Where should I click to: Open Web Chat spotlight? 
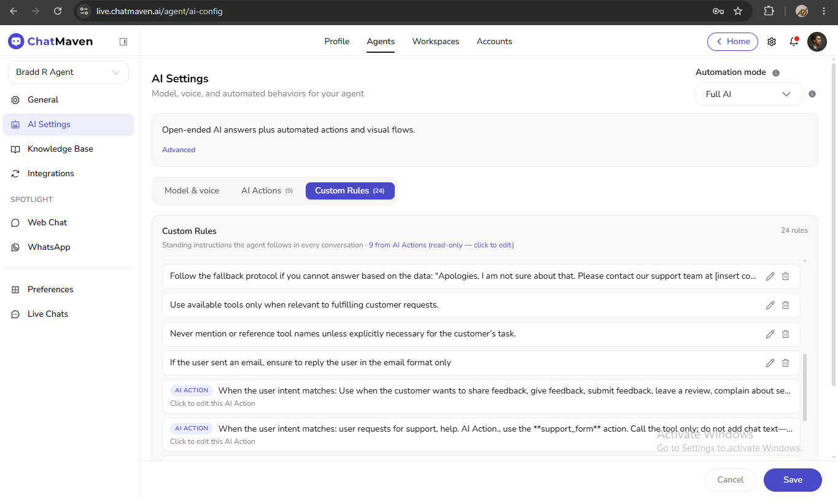click(68, 222)
